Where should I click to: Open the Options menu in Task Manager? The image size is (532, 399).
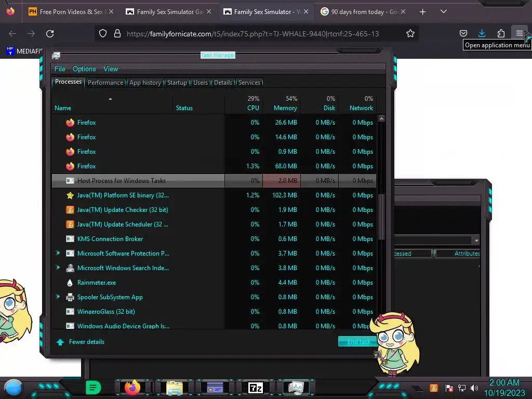coord(84,69)
